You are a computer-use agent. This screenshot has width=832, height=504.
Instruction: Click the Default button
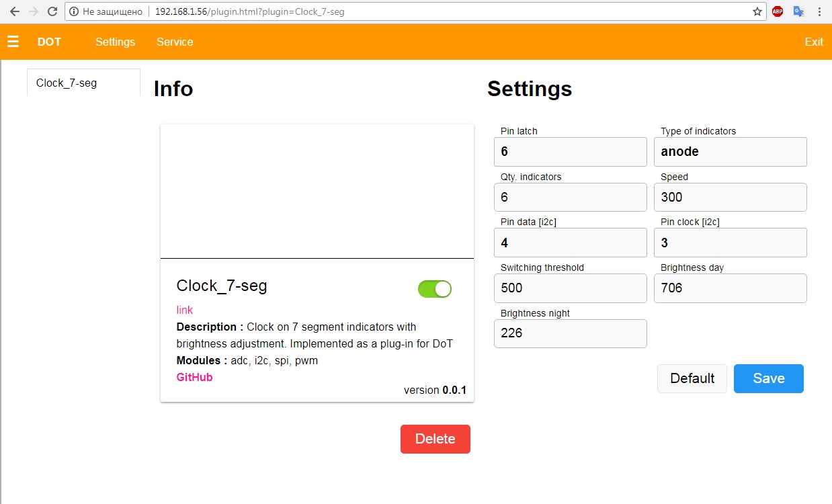[692, 378]
